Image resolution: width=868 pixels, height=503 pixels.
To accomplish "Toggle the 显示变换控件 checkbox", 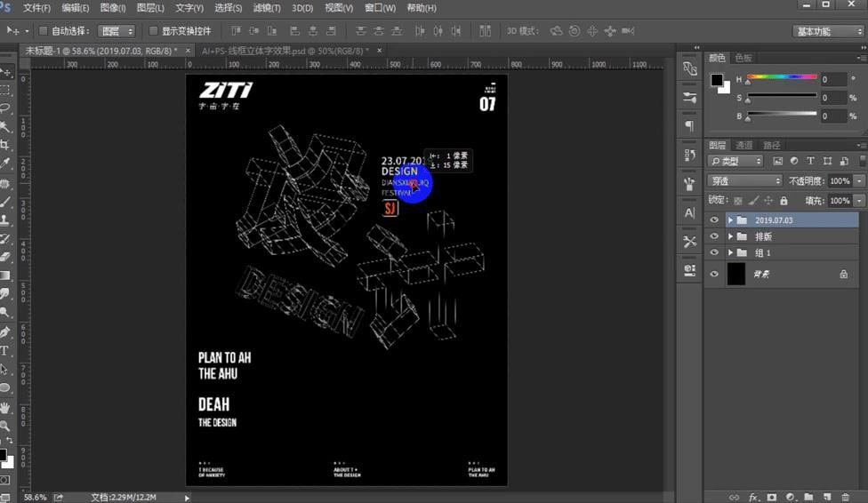I will pyautogui.click(x=153, y=31).
